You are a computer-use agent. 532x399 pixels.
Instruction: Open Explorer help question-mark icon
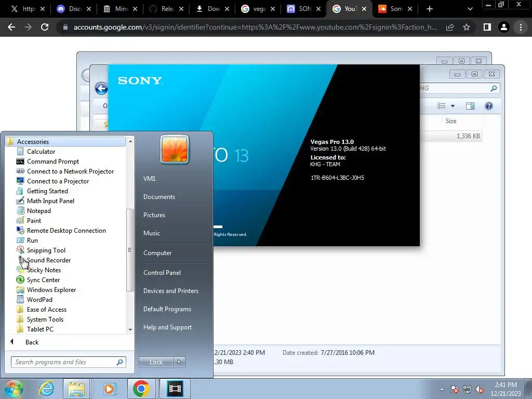(488, 106)
